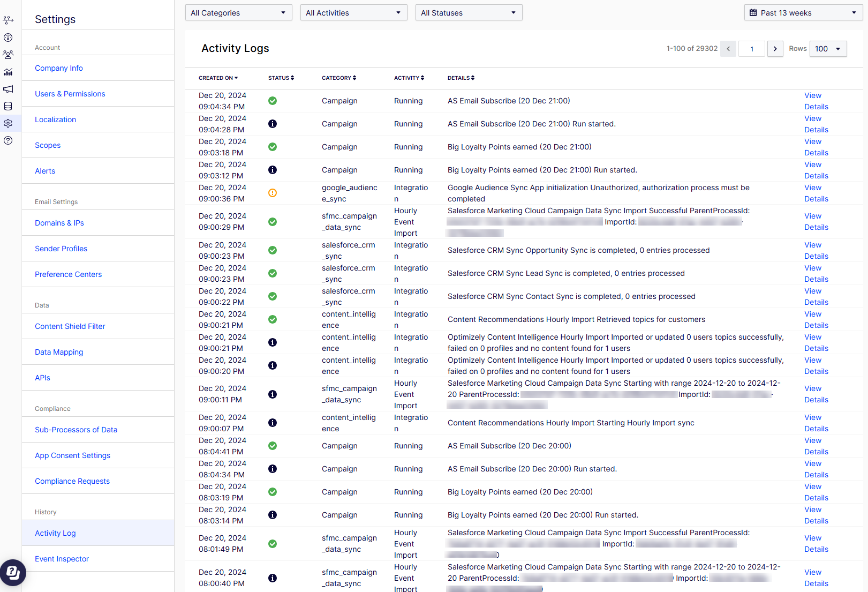Viewport: 868px width, 592px height.
Task: Click the page number input field
Action: click(751, 49)
